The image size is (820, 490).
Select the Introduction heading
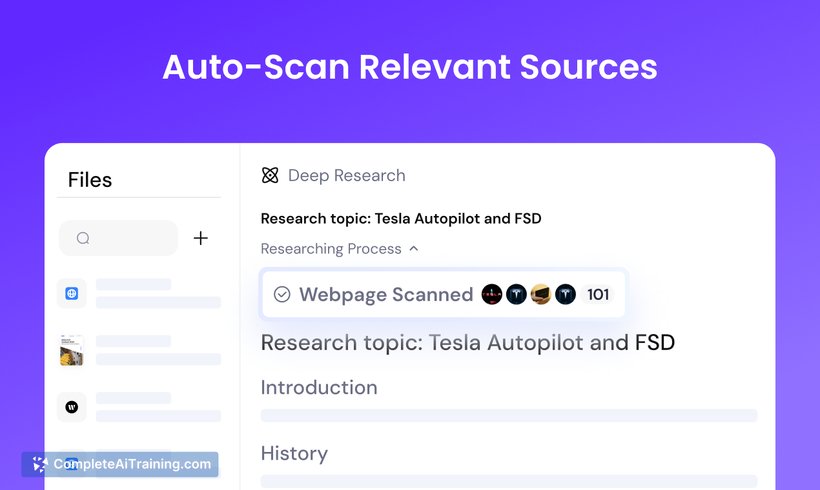pyautogui.click(x=319, y=388)
